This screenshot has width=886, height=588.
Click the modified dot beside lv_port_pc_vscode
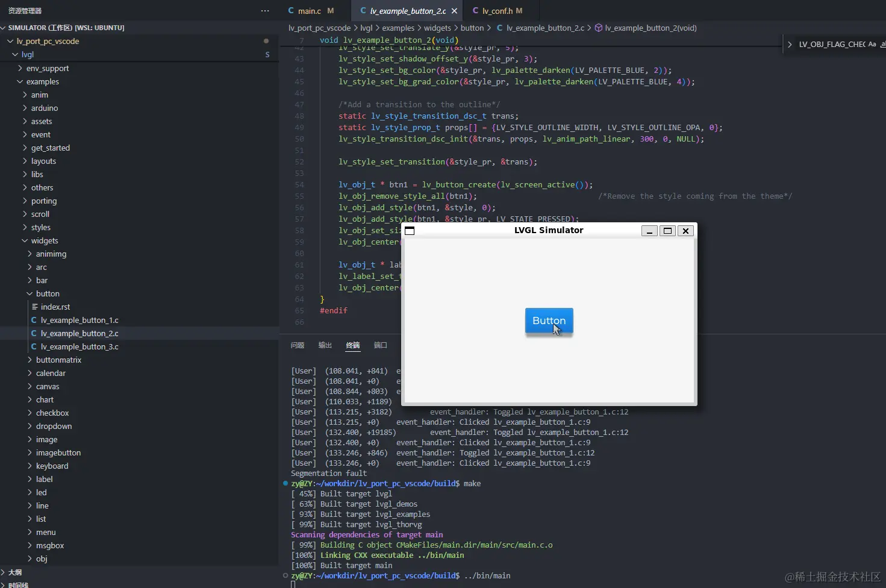[x=266, y=41]
